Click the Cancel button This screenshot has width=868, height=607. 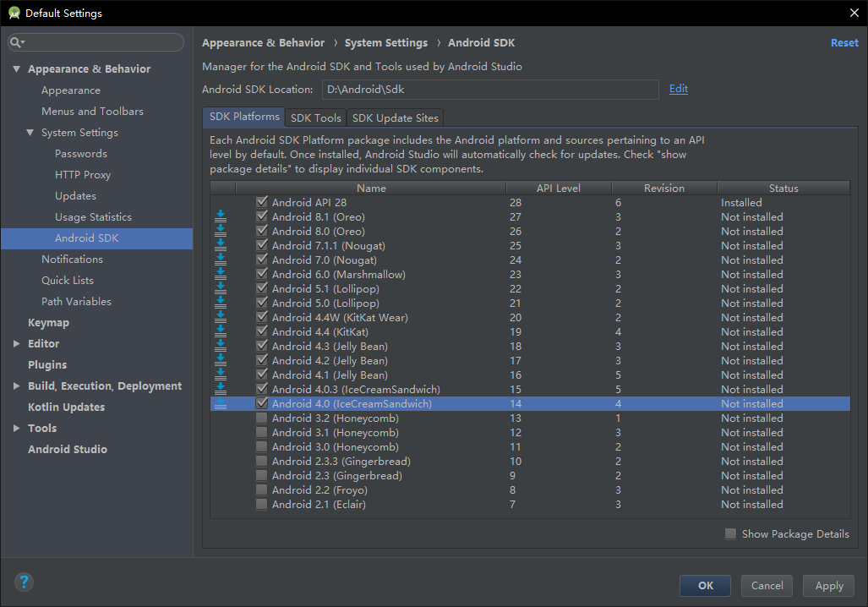click(767, 585)
